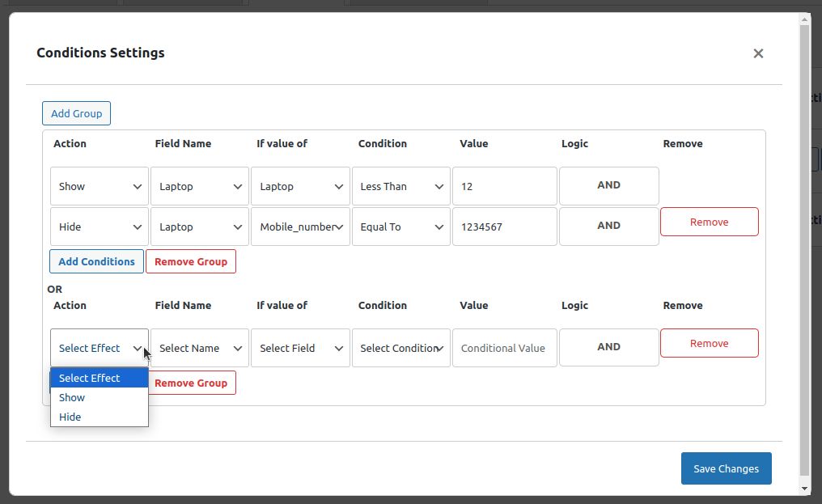Remove the second condition group
822x504 pixels.
[192, 383]
